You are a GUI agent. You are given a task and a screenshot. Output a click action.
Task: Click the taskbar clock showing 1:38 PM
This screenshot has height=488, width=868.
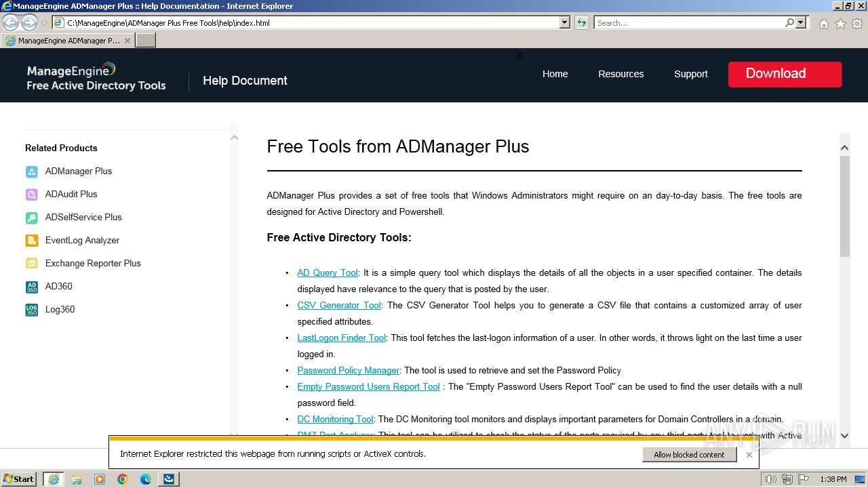tap(833, 479)
